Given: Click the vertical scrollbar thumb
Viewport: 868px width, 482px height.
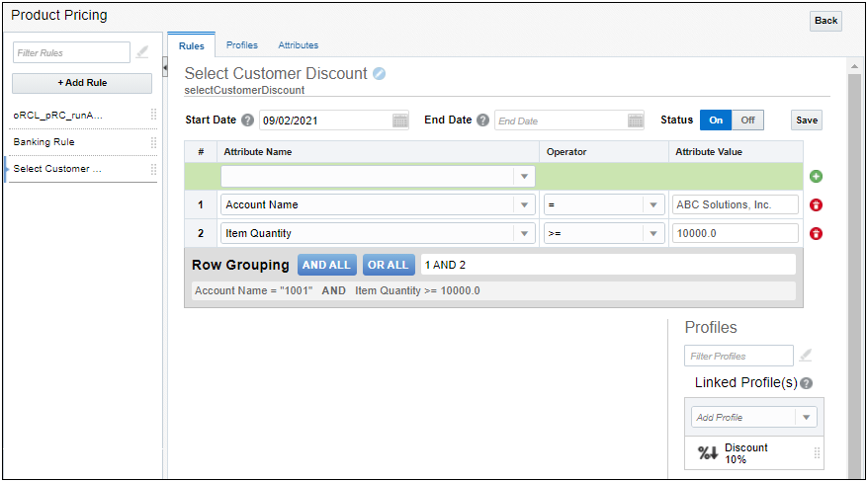Looking at the screenshot, I should pos(854,276).
